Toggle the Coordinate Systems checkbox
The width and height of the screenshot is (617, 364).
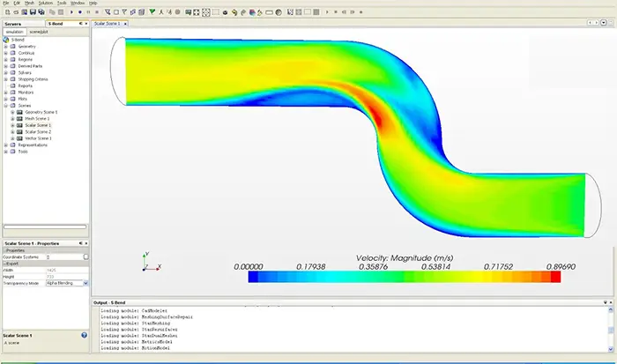tap(85, 256)
